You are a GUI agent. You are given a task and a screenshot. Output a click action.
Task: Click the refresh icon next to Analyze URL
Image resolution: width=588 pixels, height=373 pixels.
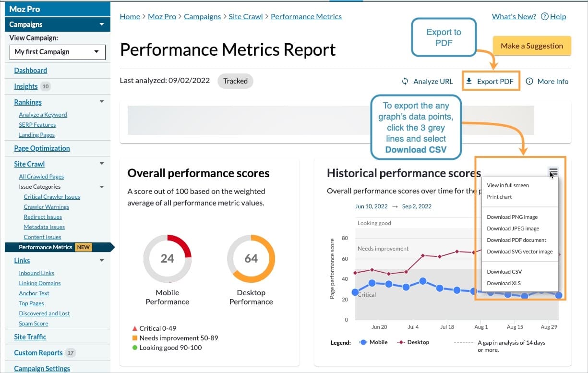[404, 81]
